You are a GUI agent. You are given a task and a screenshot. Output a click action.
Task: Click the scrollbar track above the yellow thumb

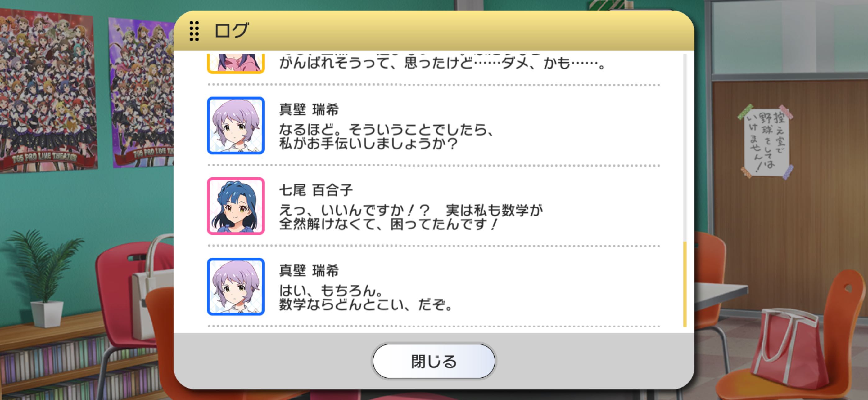coord(685,148)
